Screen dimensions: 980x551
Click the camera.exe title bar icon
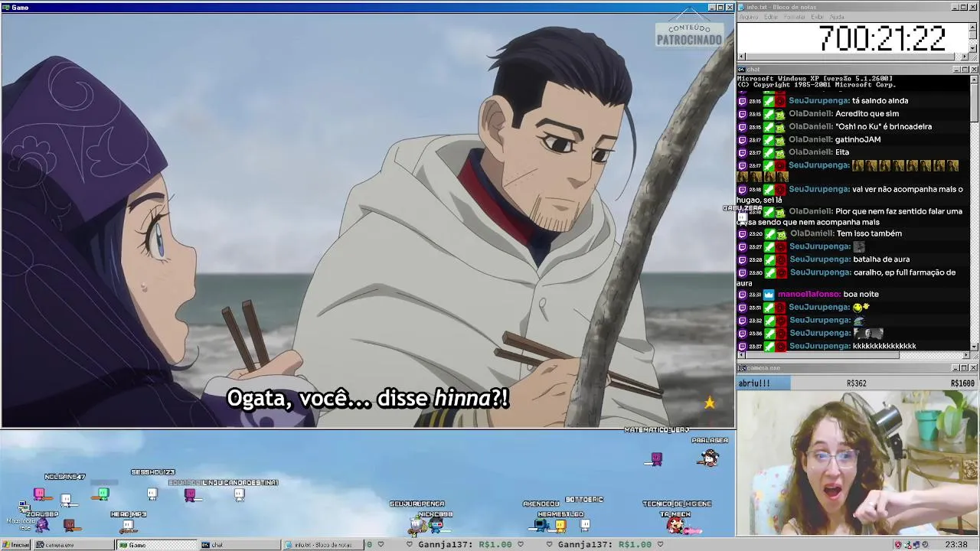tap(741, 368)
